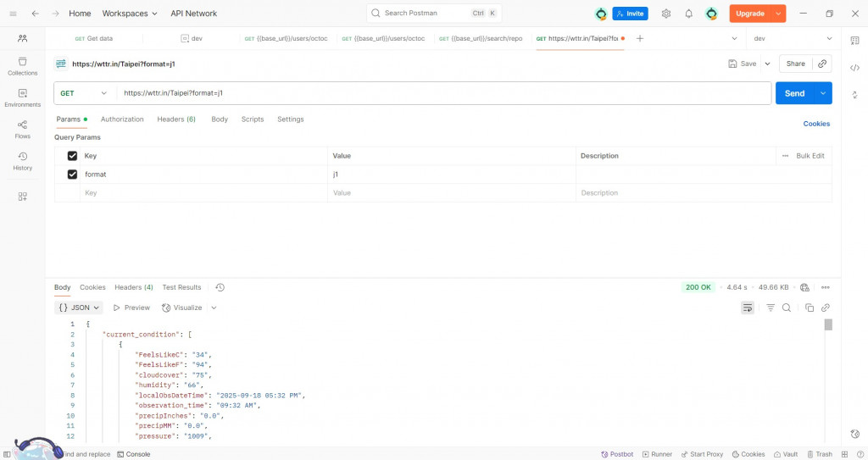This screenshot has width=868, height=460.
Task: Open response Test Results tab
Action: point(181,287)
